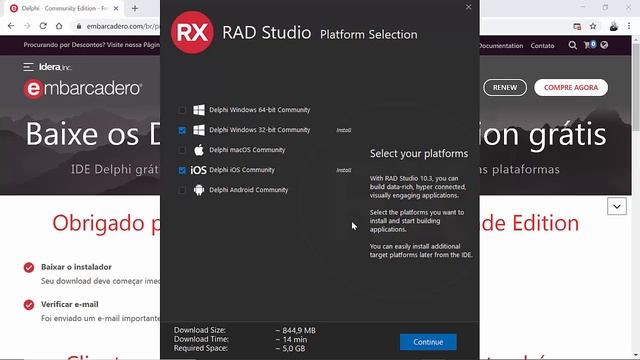Image resolution: width=640 pixels, height=360 pixels.
Task: Click the RX RAD Studio logo
Action: (192, 33)
